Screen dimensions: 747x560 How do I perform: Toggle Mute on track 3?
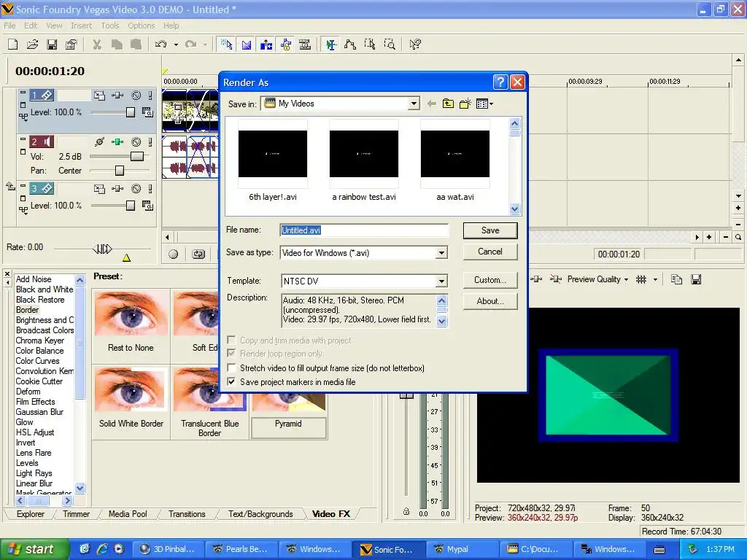(x=136, y=189)
